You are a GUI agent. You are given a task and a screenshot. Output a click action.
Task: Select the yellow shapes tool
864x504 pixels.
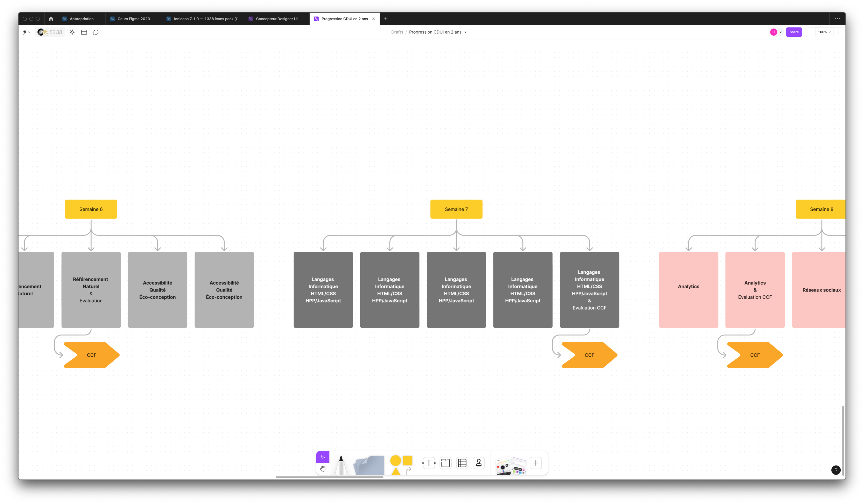click(x=401, y=465)
